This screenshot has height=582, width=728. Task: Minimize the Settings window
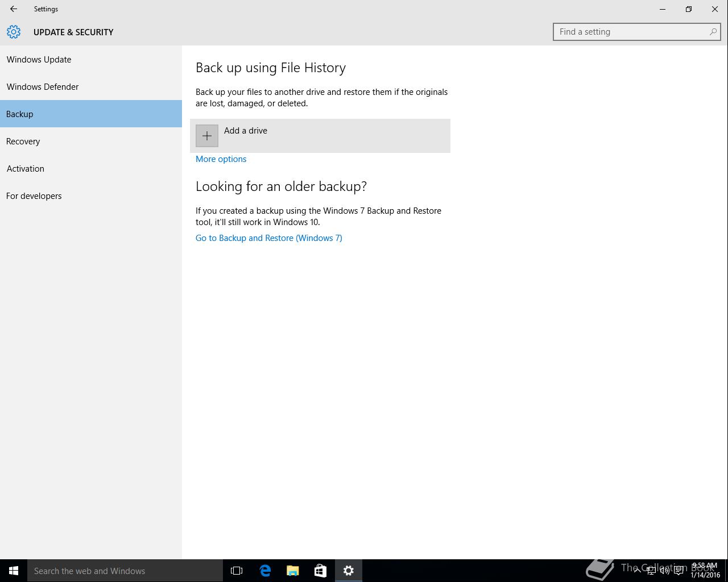(x=663, y=9)
